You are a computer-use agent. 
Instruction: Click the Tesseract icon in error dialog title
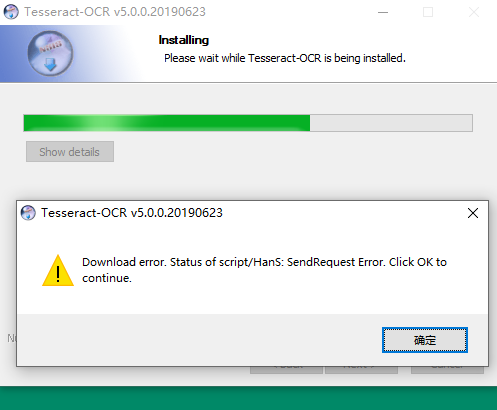tap(28, 213)
